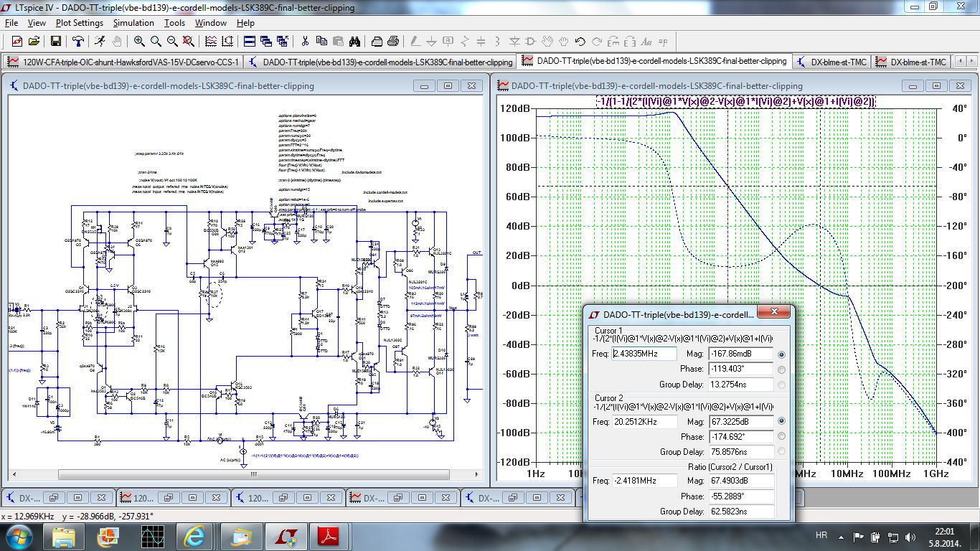
Task: Select the SPICE directive .op icon
Action: (x=663, y=41)
